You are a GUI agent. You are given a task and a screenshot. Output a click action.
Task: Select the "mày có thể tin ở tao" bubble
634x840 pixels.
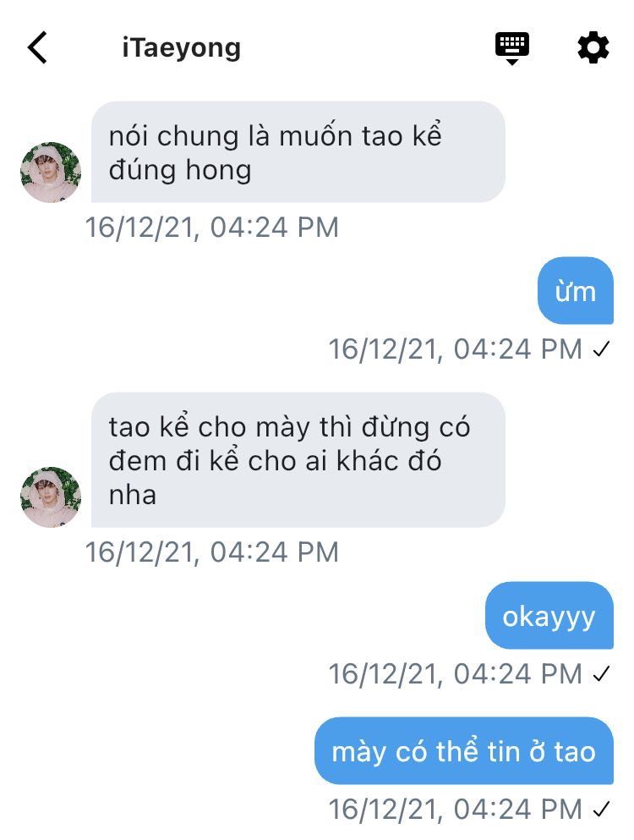464,751
